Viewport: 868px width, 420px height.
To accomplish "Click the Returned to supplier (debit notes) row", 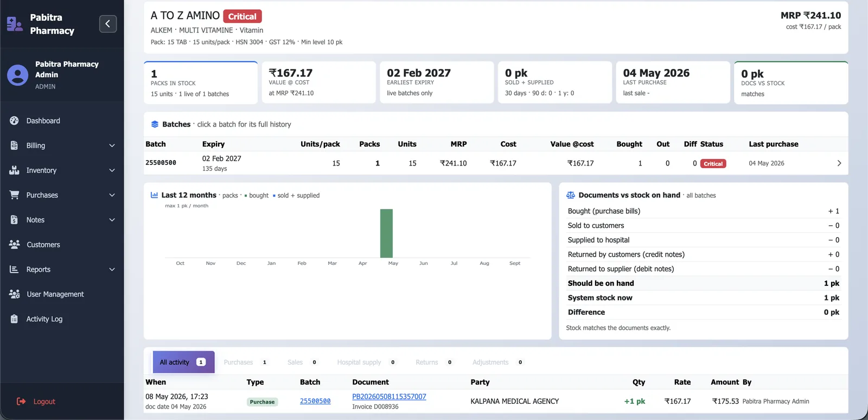I will 704,269.
